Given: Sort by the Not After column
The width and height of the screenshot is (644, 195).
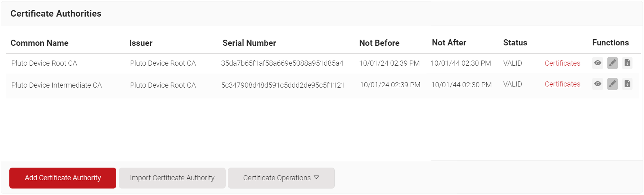Looking at the screenshot, I should pyautogui.click(x=449, y=43).
